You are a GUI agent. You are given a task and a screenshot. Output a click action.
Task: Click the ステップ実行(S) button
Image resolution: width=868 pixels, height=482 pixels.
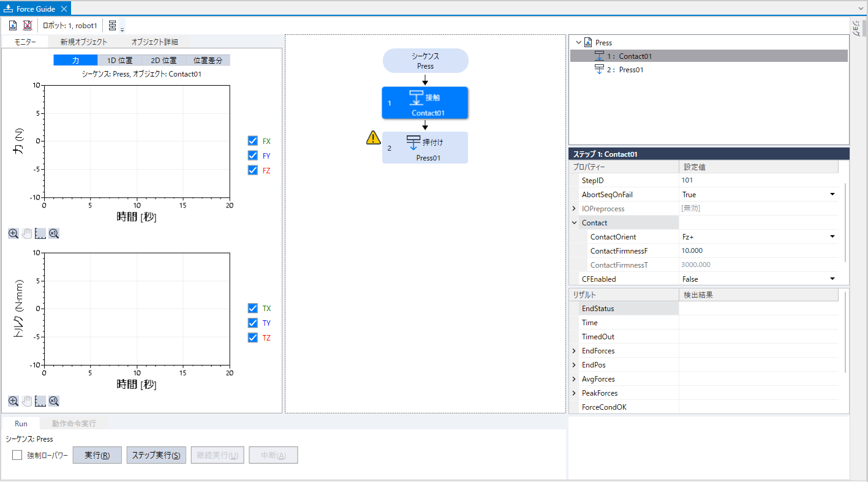click(156, 455)
